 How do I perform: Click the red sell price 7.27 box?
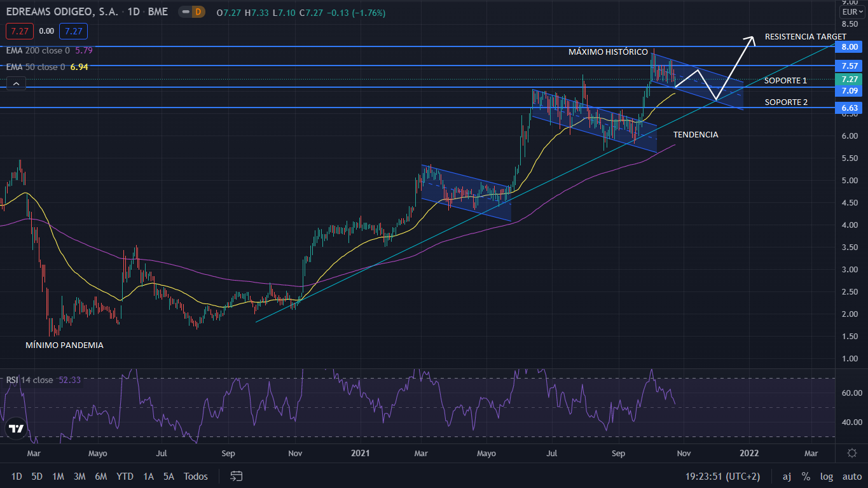18,31
